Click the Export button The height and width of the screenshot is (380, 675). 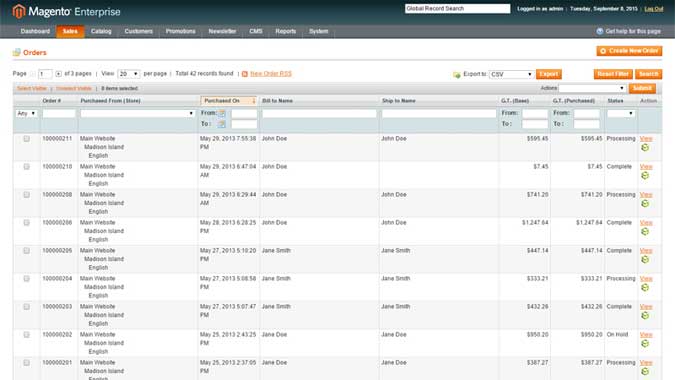(548, 74)
